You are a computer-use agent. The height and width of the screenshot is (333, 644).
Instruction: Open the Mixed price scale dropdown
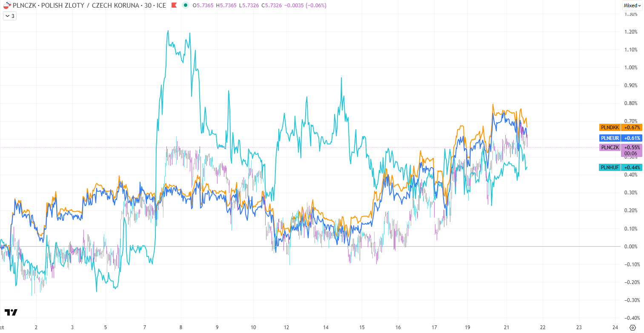(632, 6)
